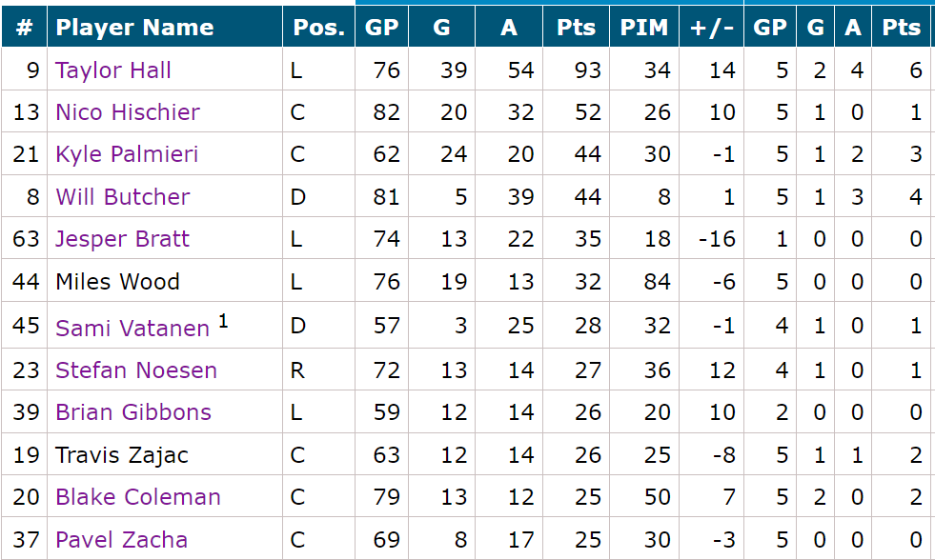The width and height of the screenshot is (935, 560).
Task: Sort by the +/- column header
Action: tap(711, 28)
